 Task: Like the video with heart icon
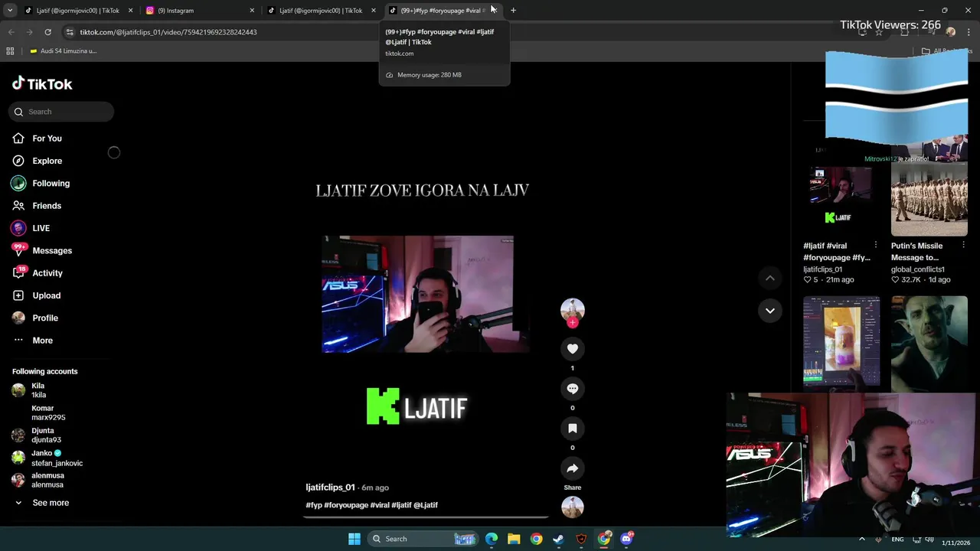point(572,349)
